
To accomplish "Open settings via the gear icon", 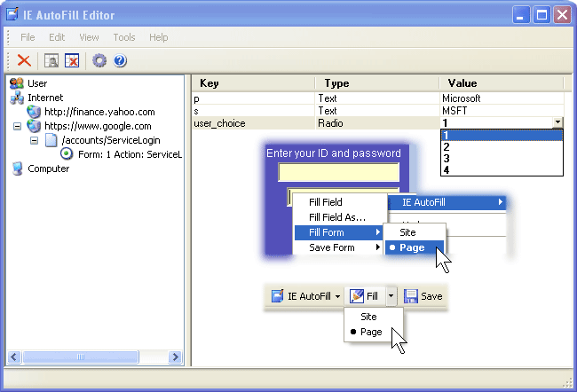I will [99, 60].
